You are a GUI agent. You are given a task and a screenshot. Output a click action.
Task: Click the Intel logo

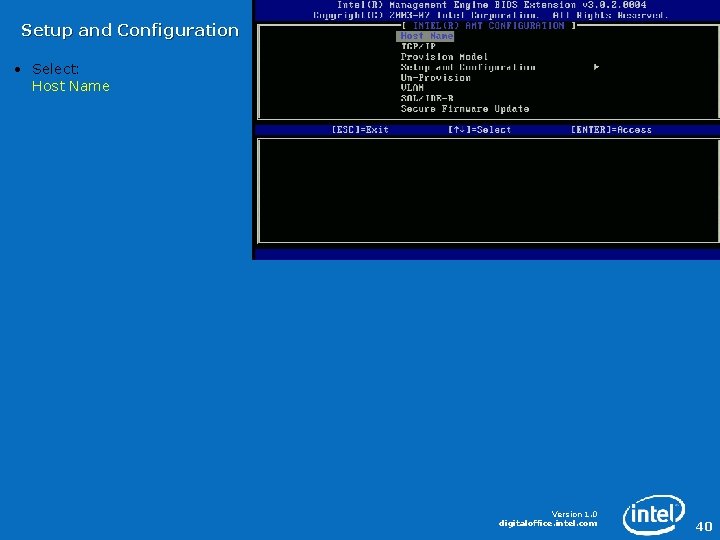click(654, 515)
